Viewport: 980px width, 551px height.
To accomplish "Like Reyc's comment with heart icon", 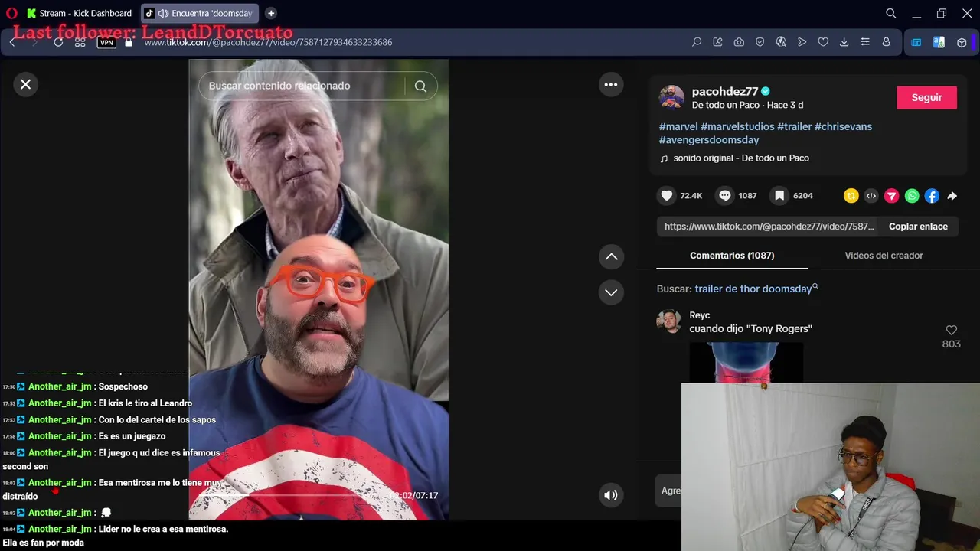I will point(952,330).
